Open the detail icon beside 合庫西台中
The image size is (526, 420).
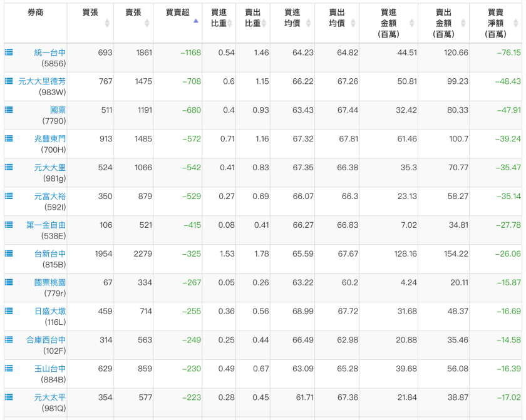pos(8,339)
